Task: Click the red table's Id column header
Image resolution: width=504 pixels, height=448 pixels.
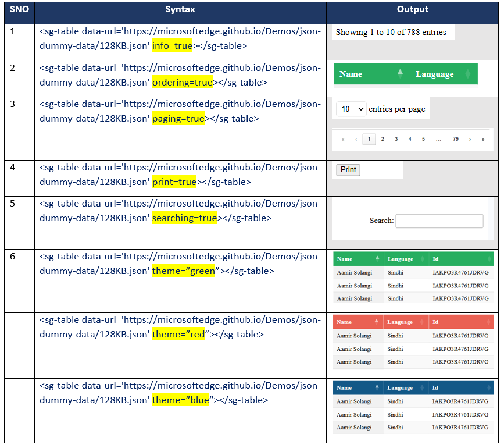Action: (461, 322)
